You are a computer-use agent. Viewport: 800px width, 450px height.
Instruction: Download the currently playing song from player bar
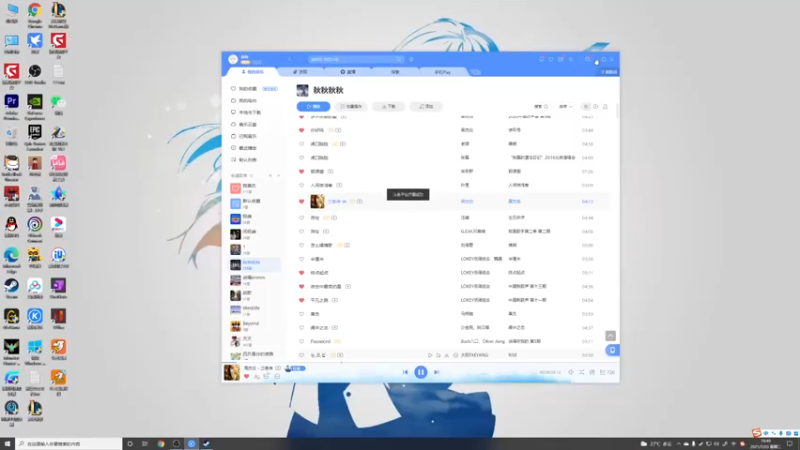(x=257, y=377)
